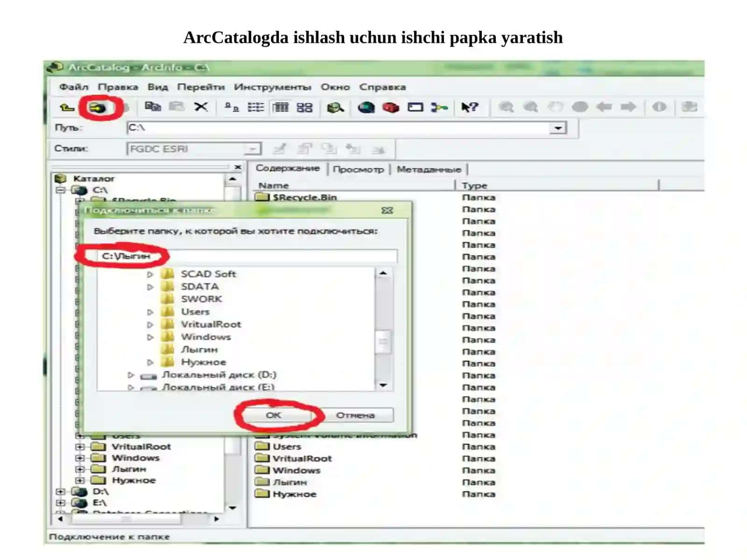Screen dimensions: 747x560
Task: Select Лыгин folder in the dialog list
Action: (199, 350)
